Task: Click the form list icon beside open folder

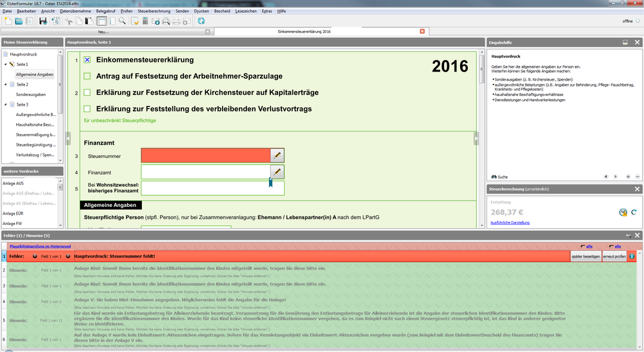Action: coord(29,21)
